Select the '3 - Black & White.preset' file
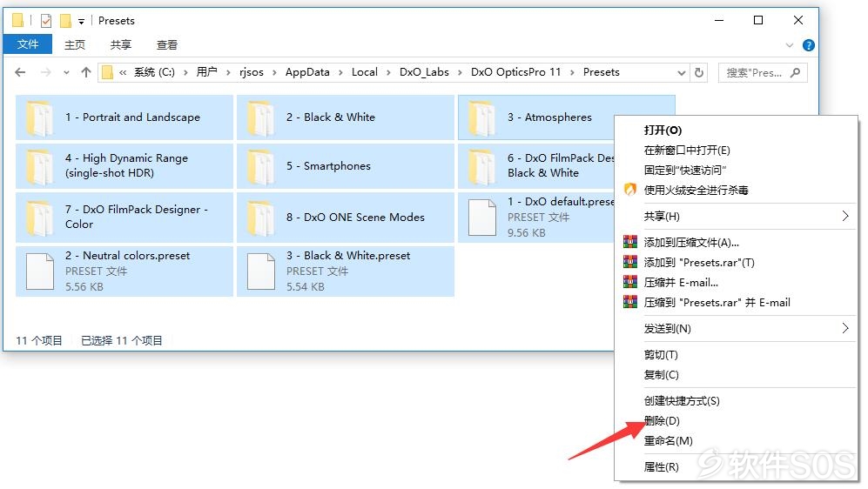Image resolution: width=868 pixels, height=489 pixels. 346,271
